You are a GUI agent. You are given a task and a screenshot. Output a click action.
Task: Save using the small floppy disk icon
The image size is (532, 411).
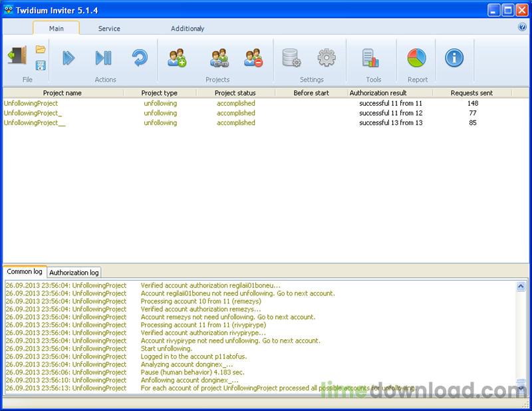click(41, 65)
